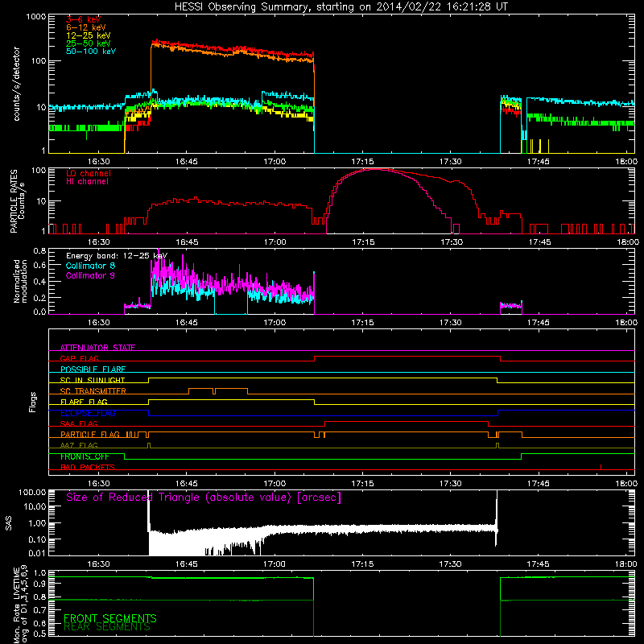Viewport: 644px width, 644px height.
Task: Click the green 25-50 keV legend entry
Action: [x=89, y=43]
